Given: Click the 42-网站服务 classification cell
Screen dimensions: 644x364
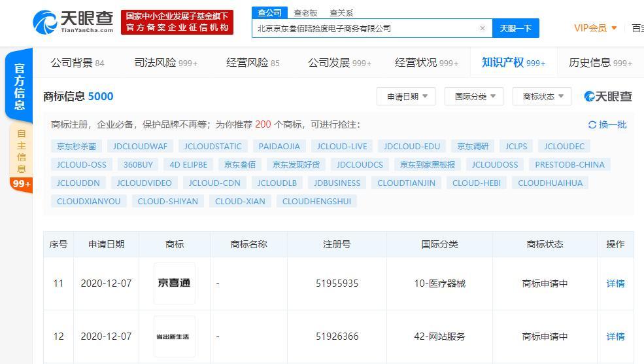Looking at the screenshot, I should click(x=439, y=337).
